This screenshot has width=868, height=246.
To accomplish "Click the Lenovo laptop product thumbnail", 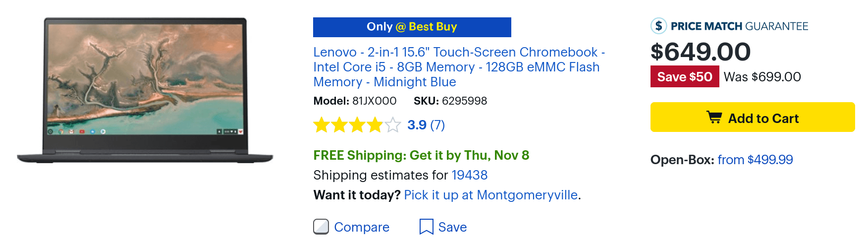I will pyautogui.click(x=145, y=91).
